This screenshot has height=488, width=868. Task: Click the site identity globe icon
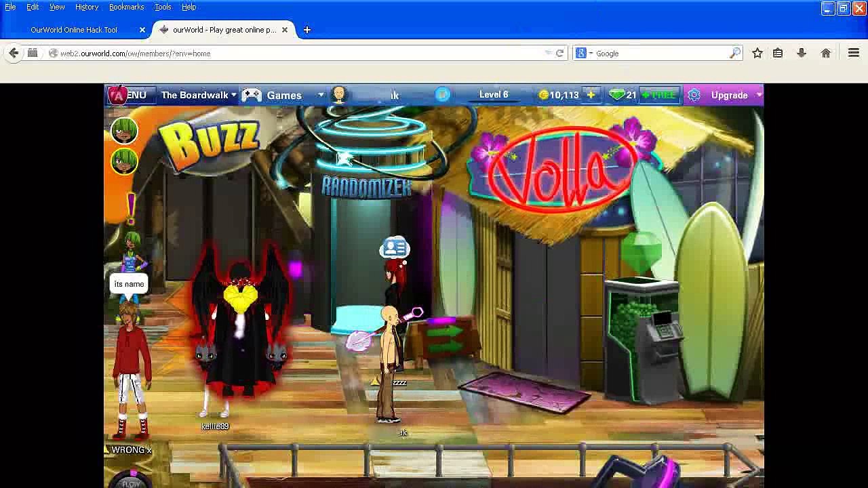pyautogui.click(x=53, y=53)
